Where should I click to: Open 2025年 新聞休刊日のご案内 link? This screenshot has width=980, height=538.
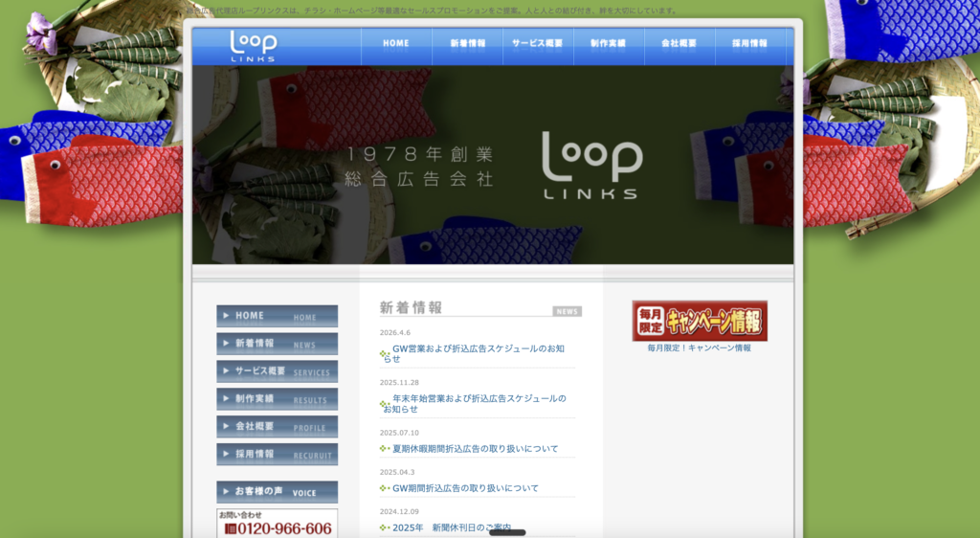pyautogui.click(x=452, y=528)
